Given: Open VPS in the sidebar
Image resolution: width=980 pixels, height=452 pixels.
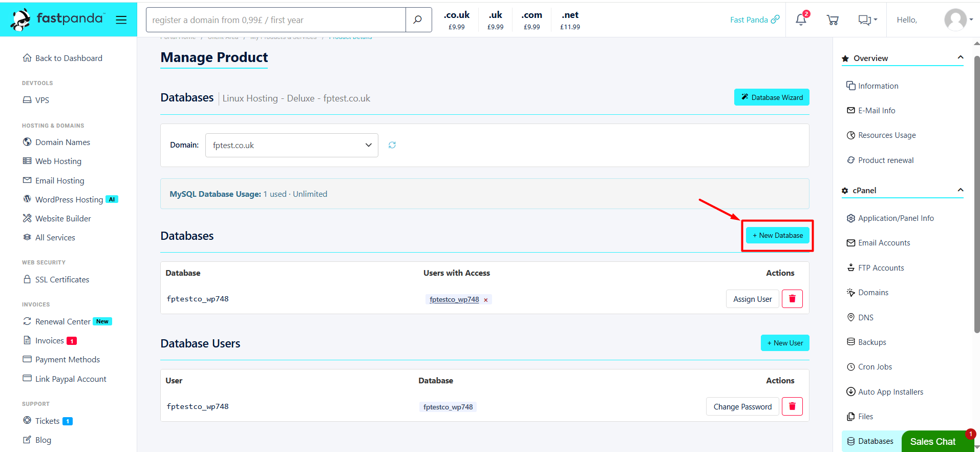Looking at the screenshot, I should click(x=36, y=100).
